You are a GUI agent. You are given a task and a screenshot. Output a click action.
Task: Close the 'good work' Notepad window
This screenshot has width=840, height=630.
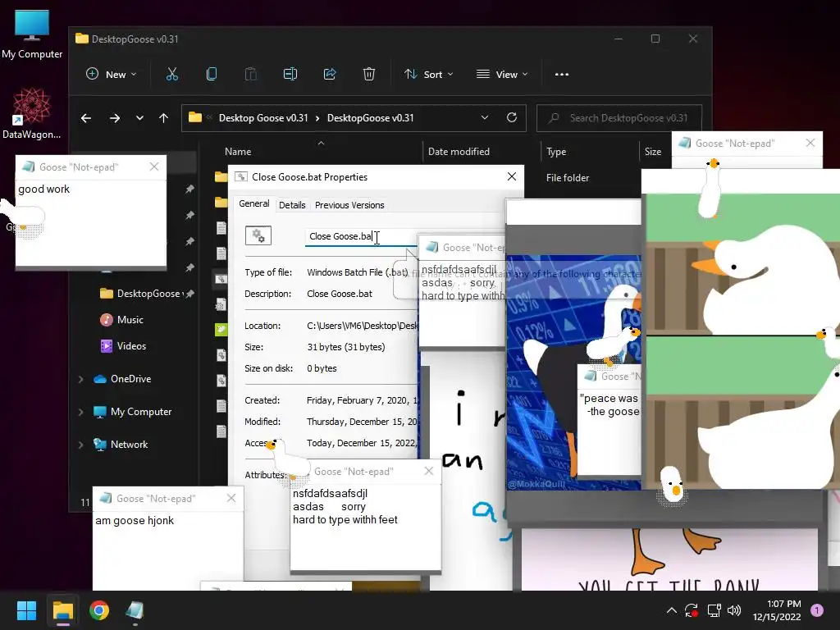click(154, 167)
